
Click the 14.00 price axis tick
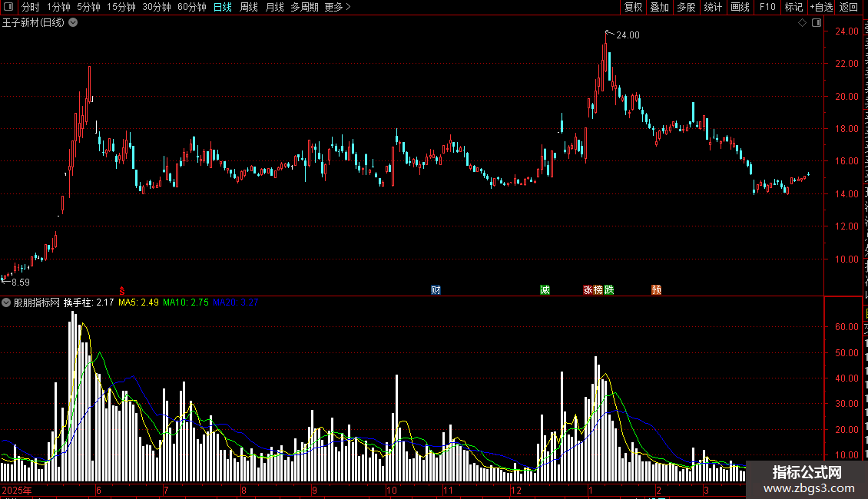point(847,194)
